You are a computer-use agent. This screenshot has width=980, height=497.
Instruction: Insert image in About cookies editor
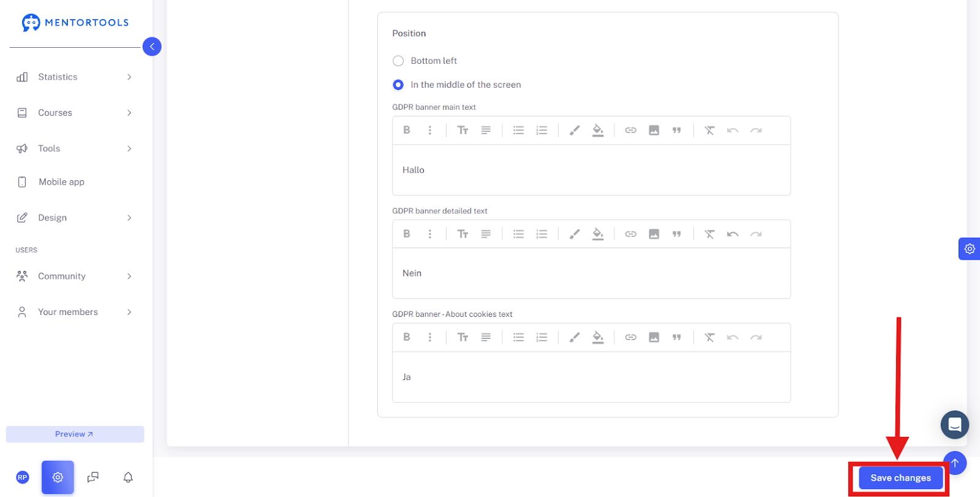click(654, 337)
